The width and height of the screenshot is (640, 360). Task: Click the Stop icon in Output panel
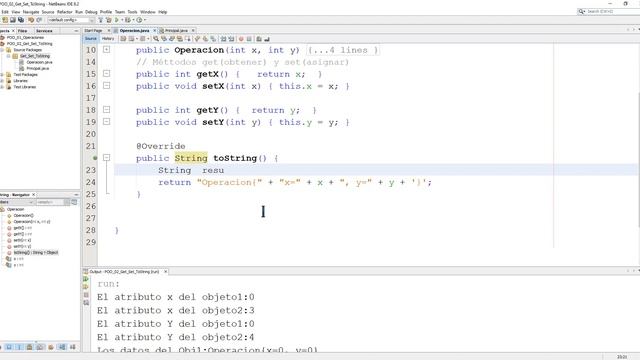[86, 295]
